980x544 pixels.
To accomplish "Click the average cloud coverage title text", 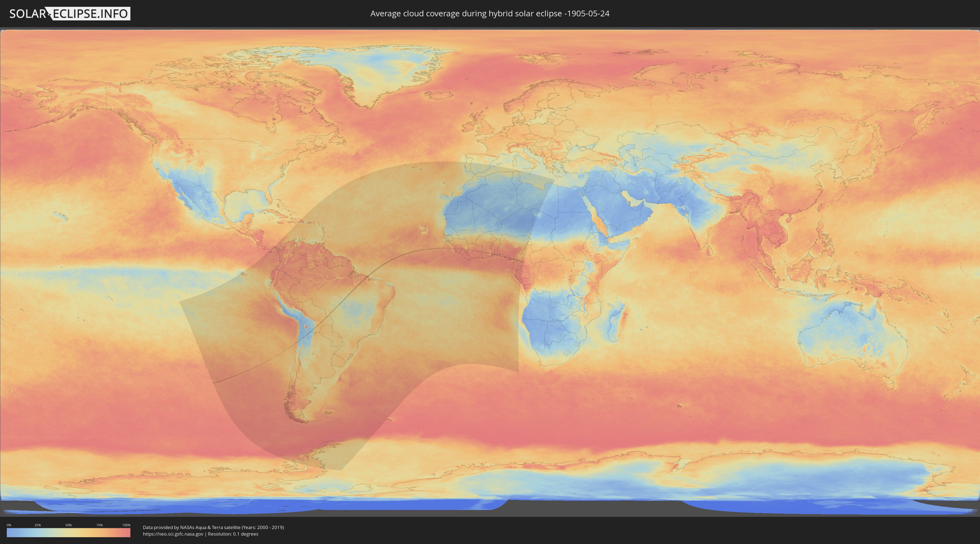I will 490,14.
